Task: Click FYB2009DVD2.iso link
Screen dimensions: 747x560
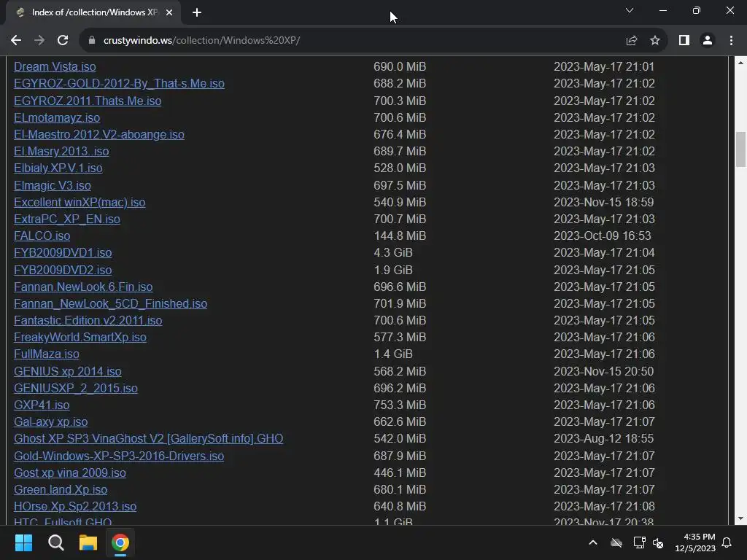Action: click(x=63, y=270)
